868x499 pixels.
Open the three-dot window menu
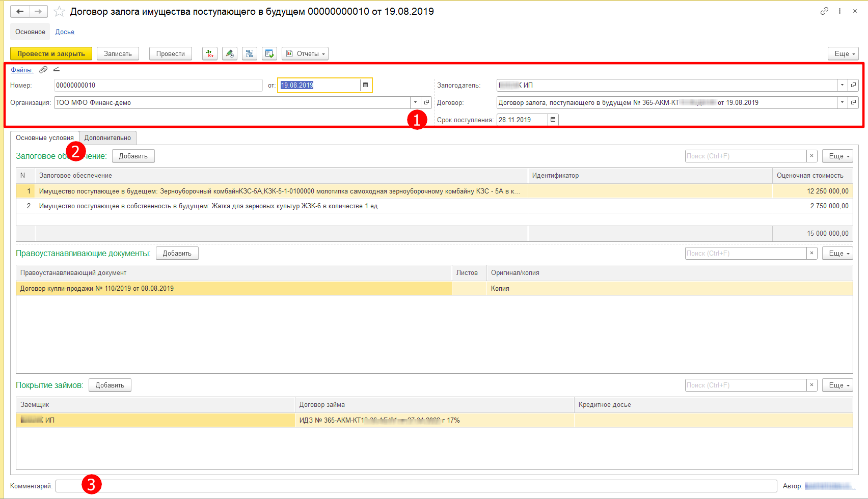coord(839,11)
